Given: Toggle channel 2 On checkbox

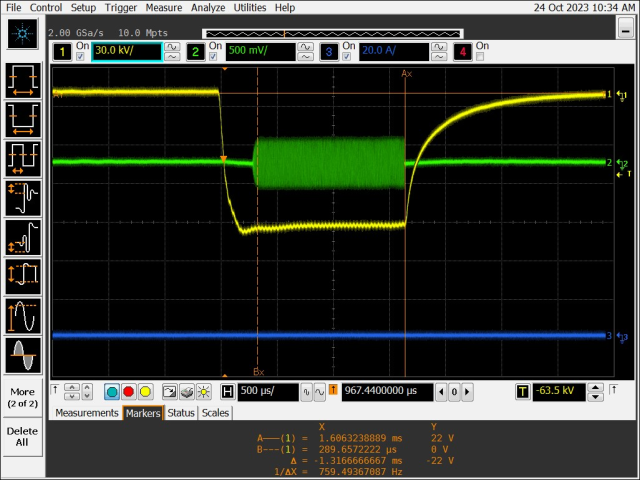Looking at the screenshot, I should click(x=215, y=56).
